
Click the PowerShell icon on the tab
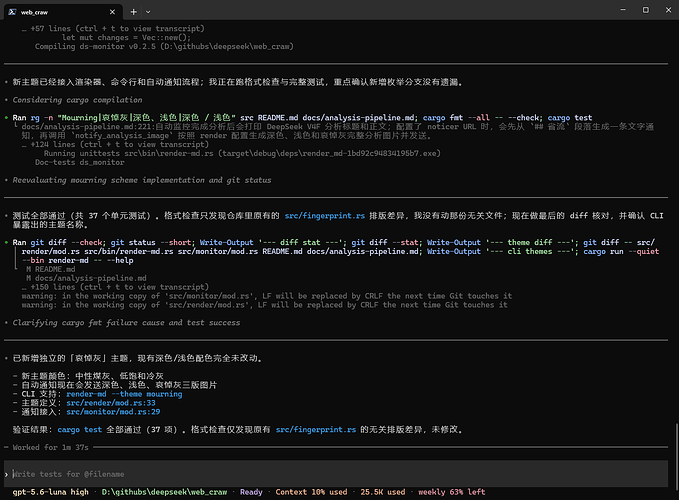[12, 12]
